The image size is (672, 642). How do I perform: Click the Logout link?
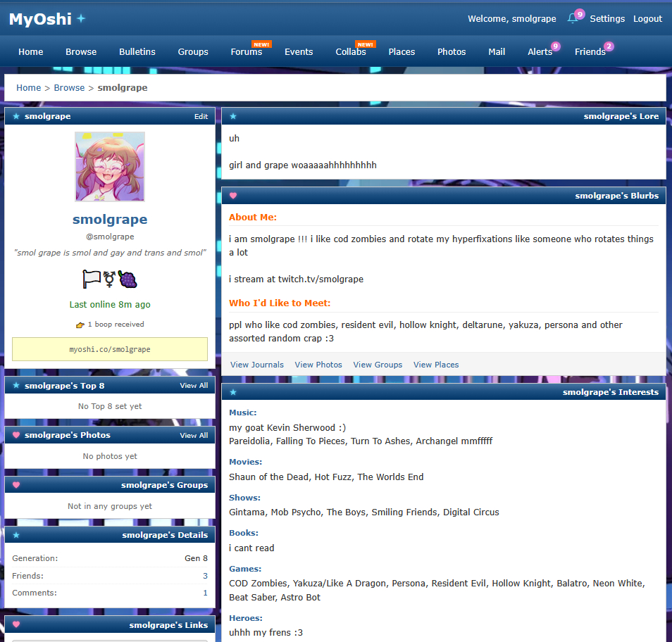click(x=647, y=19)
